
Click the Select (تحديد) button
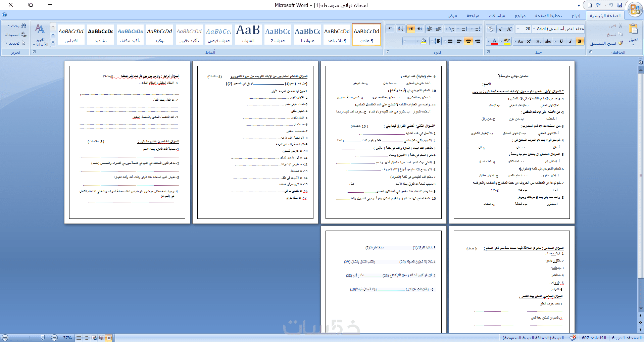(x=15, y=43)
